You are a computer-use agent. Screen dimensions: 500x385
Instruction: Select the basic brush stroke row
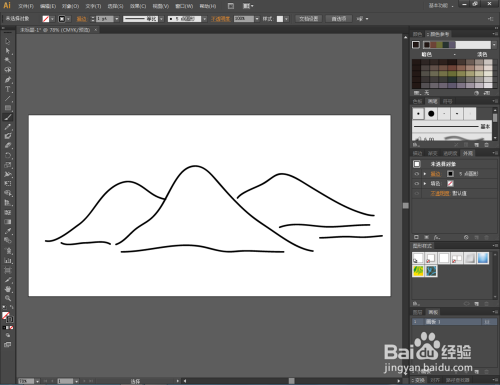point(452,126)
